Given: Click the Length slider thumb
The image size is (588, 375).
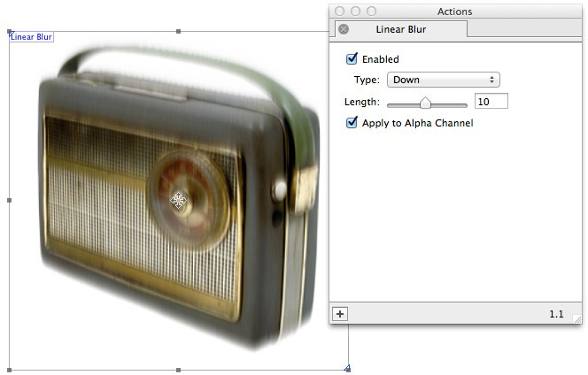Looking at the screenshot, I should pyautogui.click(x=425, y=103).
